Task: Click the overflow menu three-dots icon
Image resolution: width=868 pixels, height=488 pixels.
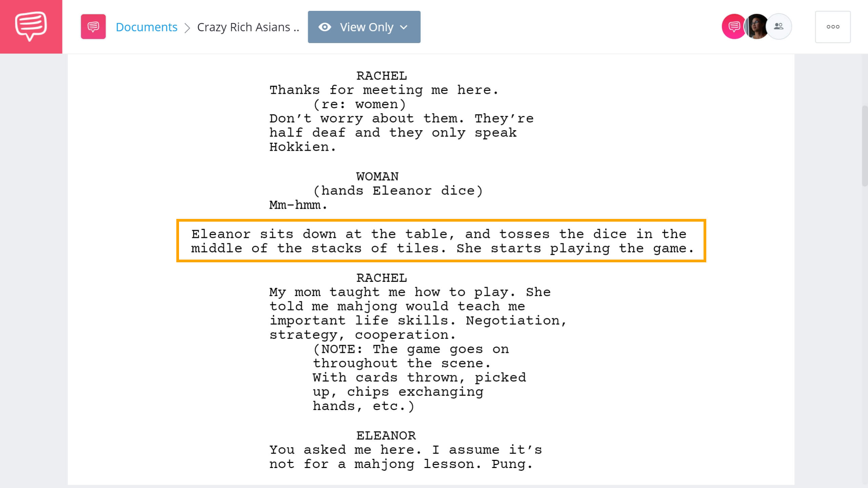Action: [833, 27]
